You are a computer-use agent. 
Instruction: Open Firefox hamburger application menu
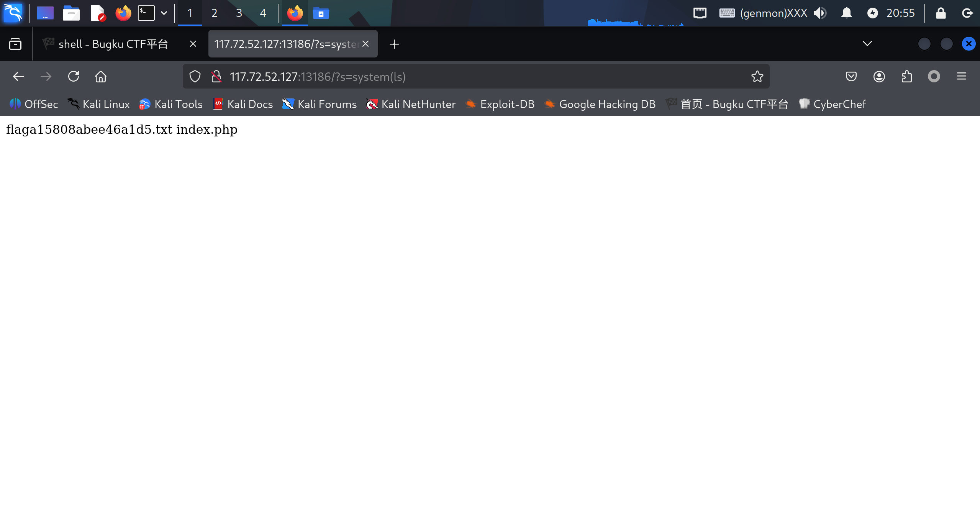pos(961,77)
